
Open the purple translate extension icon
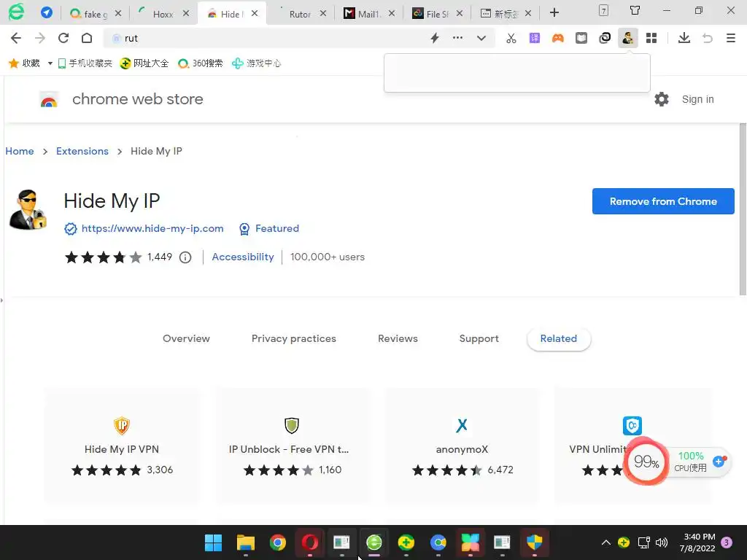(x=535, y=38)
